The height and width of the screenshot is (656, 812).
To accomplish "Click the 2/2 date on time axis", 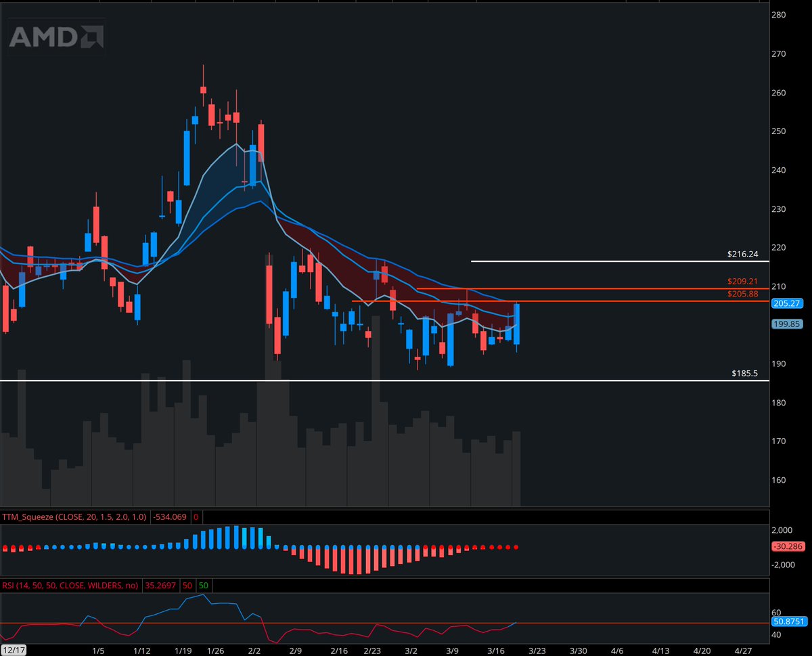I will tap(254, 650).
